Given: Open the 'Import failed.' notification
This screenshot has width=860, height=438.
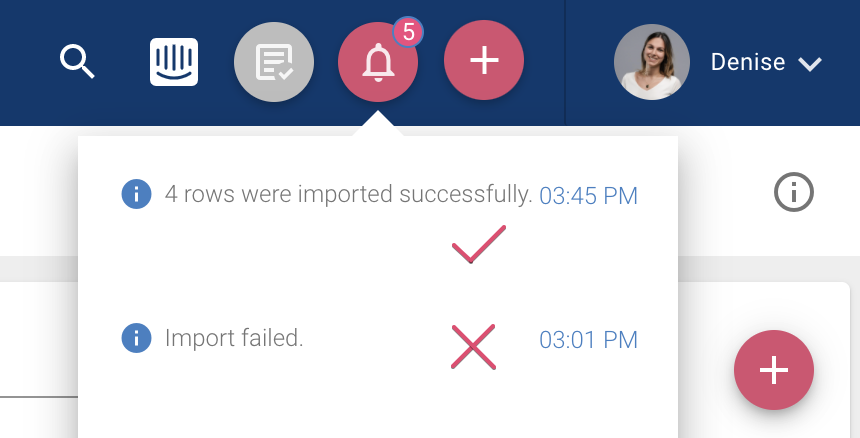Looking at the screenshot, I should (x=234, y=338).
